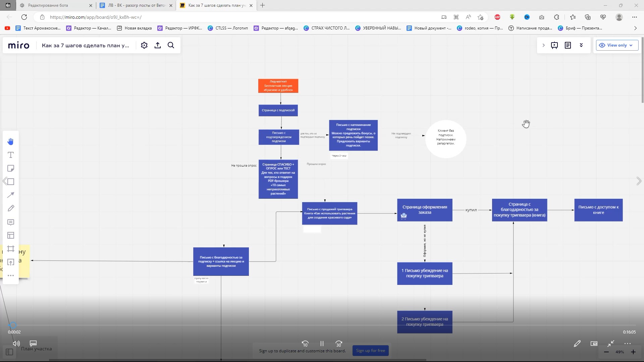
Task: Select the Frame tool
Action: tap(10, 249)
